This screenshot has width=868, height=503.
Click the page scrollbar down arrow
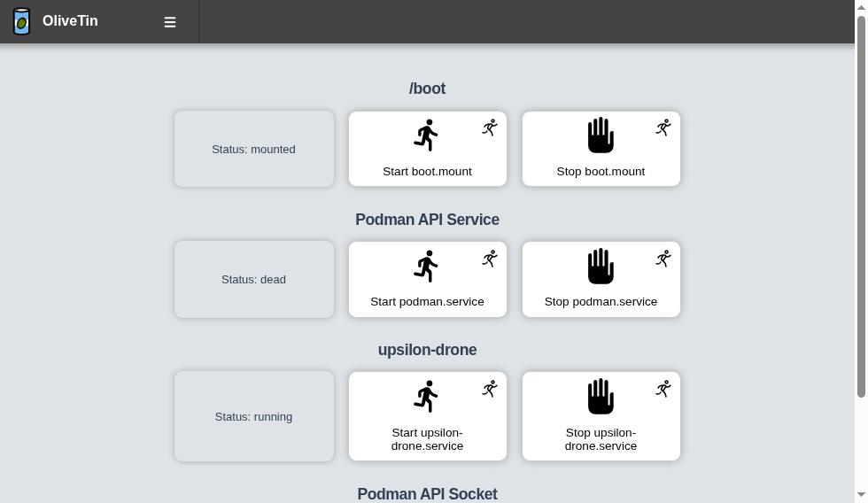(x=861, y=495)
